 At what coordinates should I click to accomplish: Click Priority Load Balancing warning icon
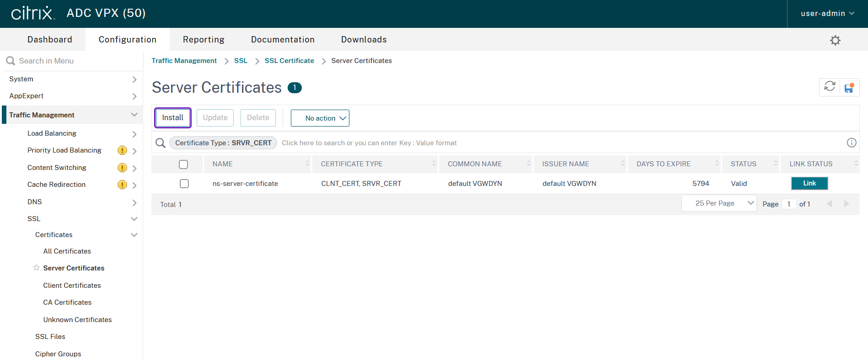[x=122, y=150]
